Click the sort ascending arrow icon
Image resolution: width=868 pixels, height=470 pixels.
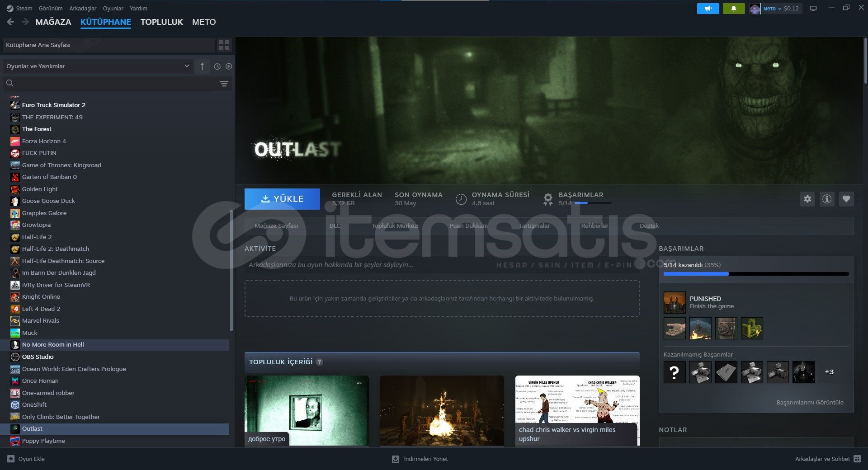point(202,66)
